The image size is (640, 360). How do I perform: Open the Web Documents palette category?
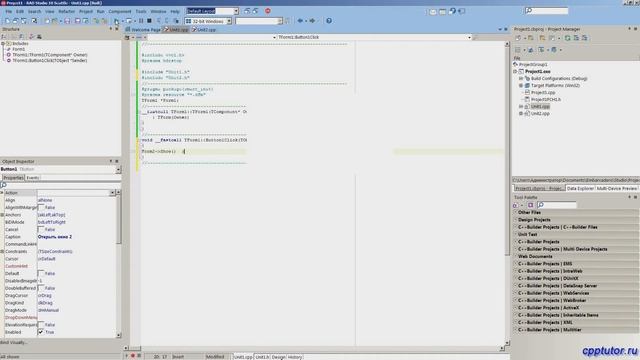(535, 256)
